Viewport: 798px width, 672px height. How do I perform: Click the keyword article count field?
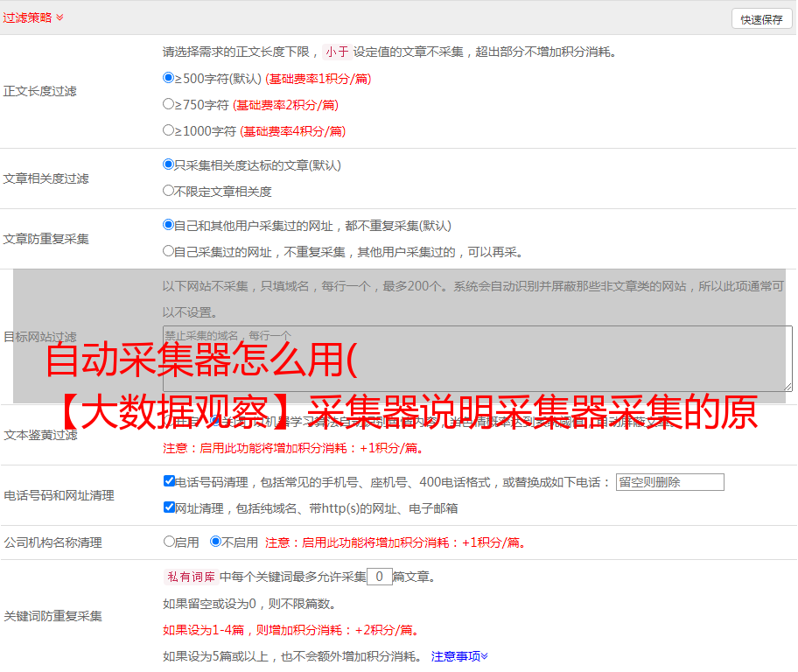click(379, 577)
